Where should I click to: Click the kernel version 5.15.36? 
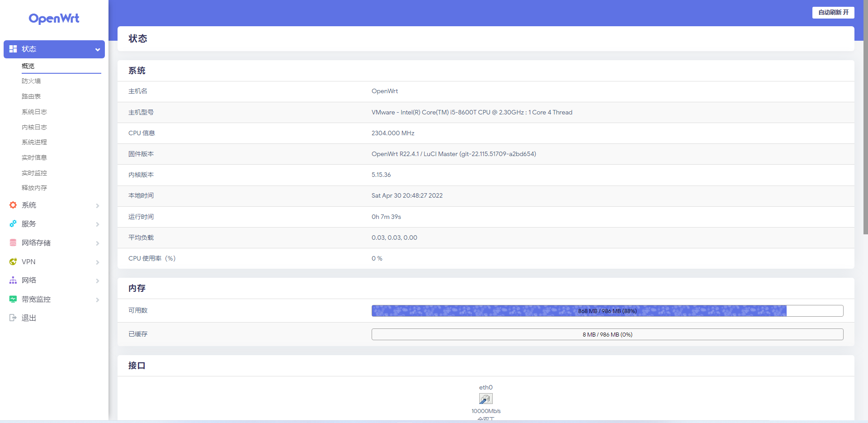[x=381, y=175]
